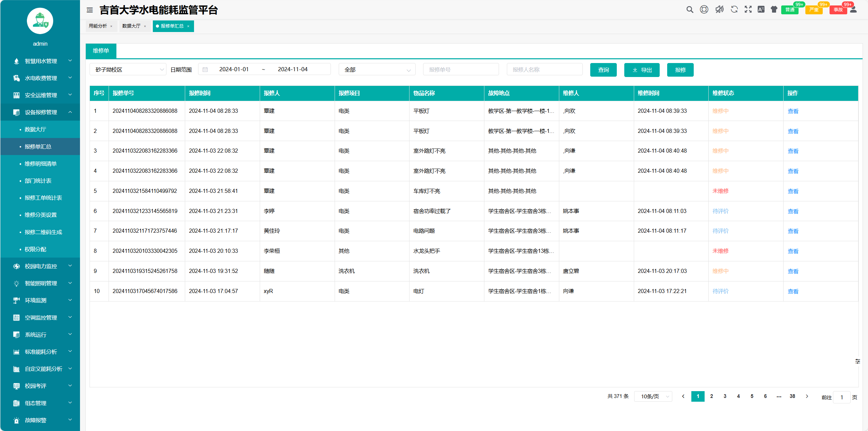Click the 导出 export button
Screen dimensions: 868x431
click(642, 70)
